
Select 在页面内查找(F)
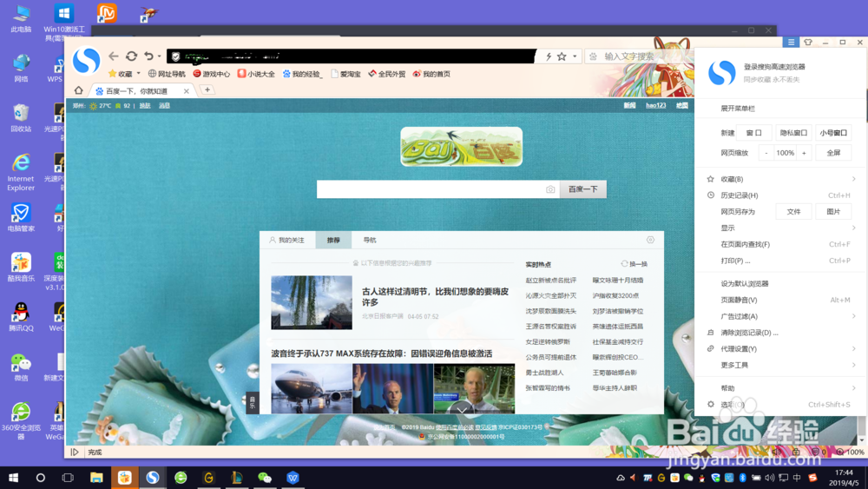[x=780, y=244]
